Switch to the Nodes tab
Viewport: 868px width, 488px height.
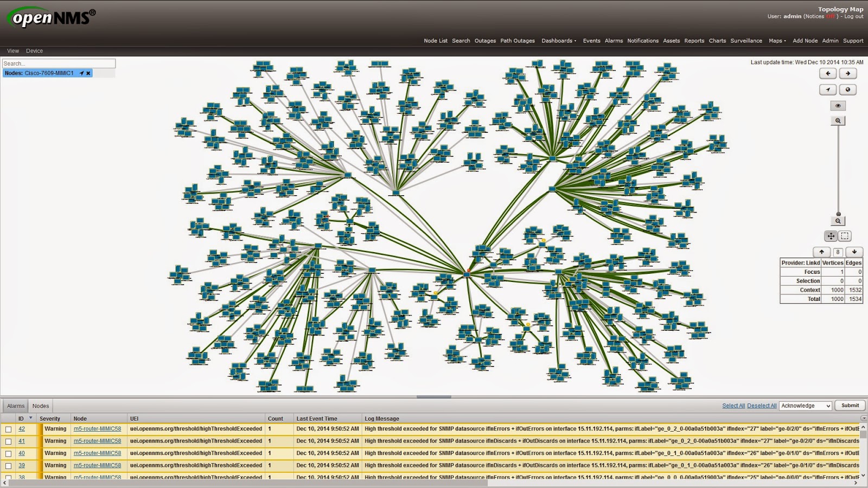[40, 405]
